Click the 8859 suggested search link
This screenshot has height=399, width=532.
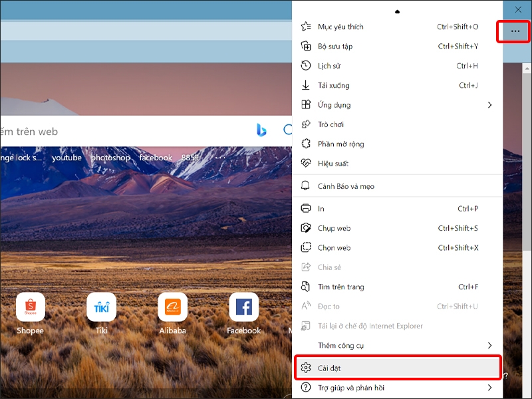(190, 158)
